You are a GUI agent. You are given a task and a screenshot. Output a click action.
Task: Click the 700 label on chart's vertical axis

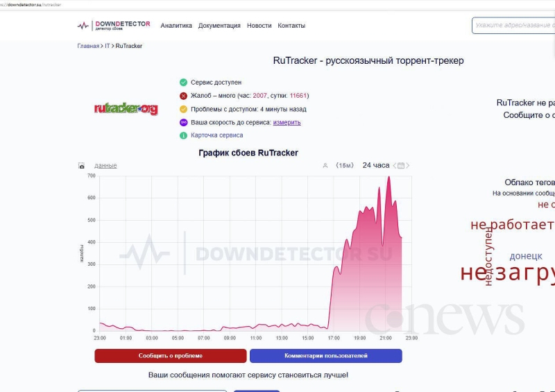[92, 176]
